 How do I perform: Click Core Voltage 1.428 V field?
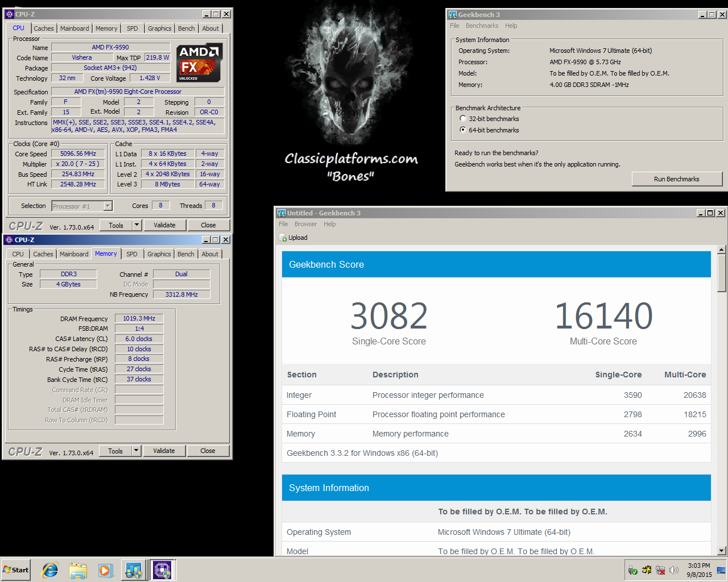(150, 78)
